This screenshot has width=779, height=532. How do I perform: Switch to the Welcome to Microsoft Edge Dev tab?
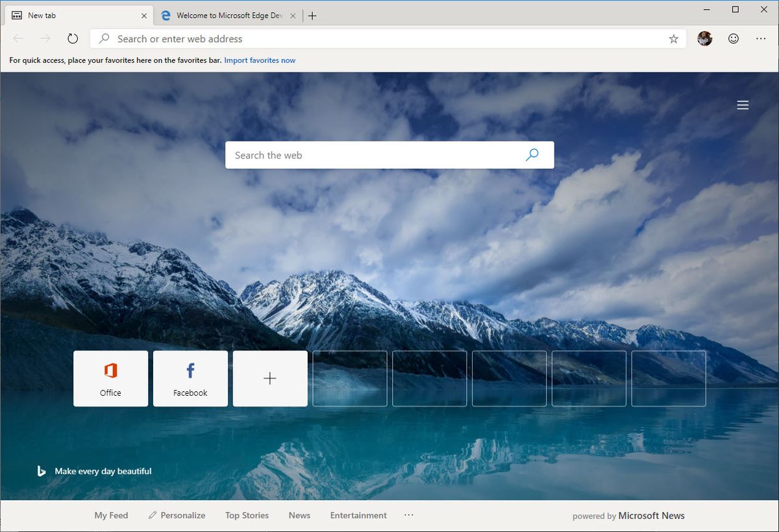pyautogui.click(x=227, y=15)
